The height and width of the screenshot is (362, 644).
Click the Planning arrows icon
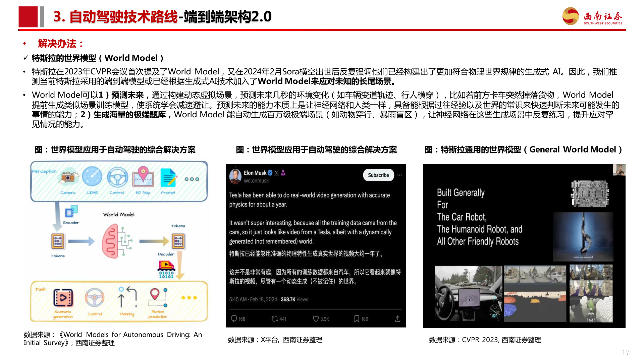click(x=128, y=297)
